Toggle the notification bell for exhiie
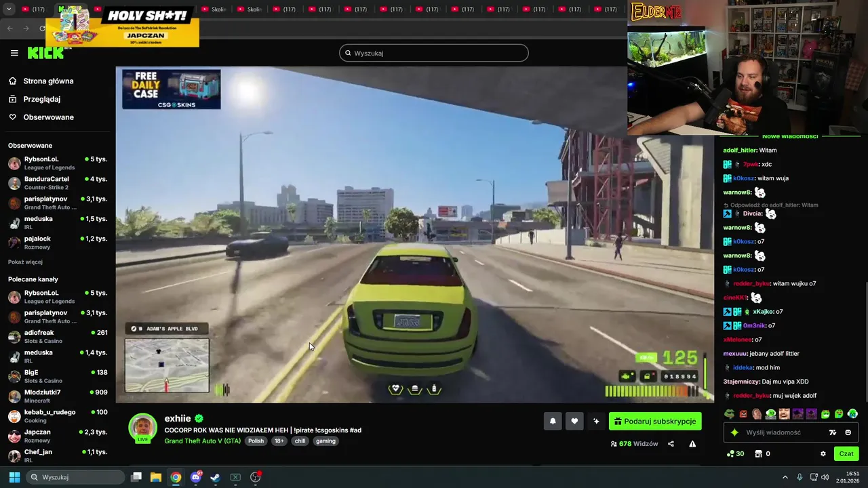The image size is (868, 488). pyautogui.click(x=553, y=421)
